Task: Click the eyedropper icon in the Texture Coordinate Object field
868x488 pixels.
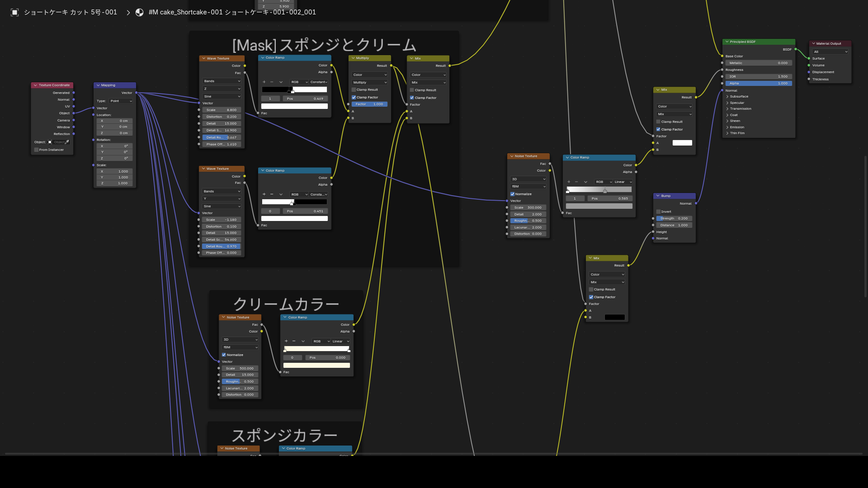Action: pos(67,142)
